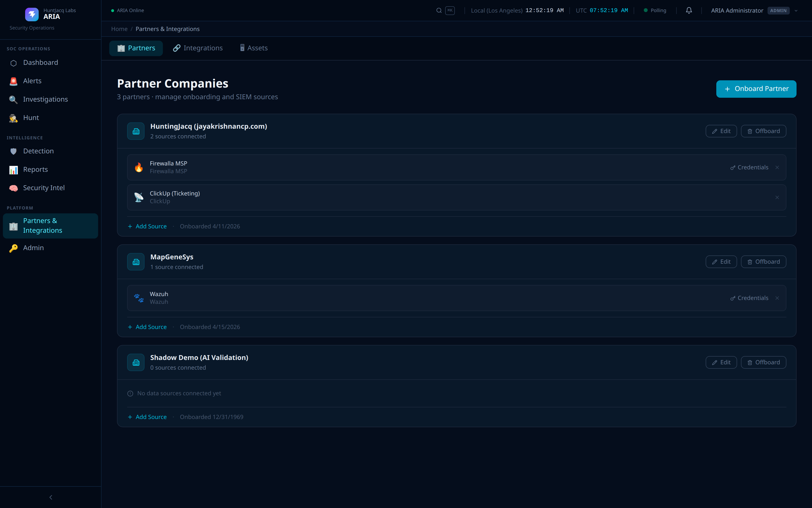Edit the Shadow Demo partner
The width and height of the screenshot is (812, 508).
(721, 362)
